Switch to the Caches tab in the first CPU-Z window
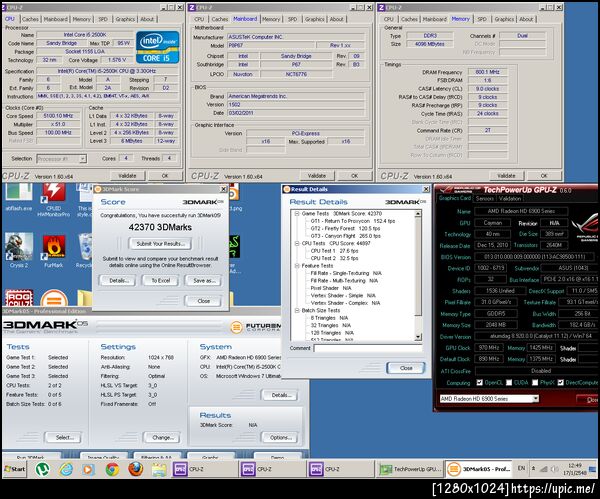Screen dimensions: 600x499 30,19
